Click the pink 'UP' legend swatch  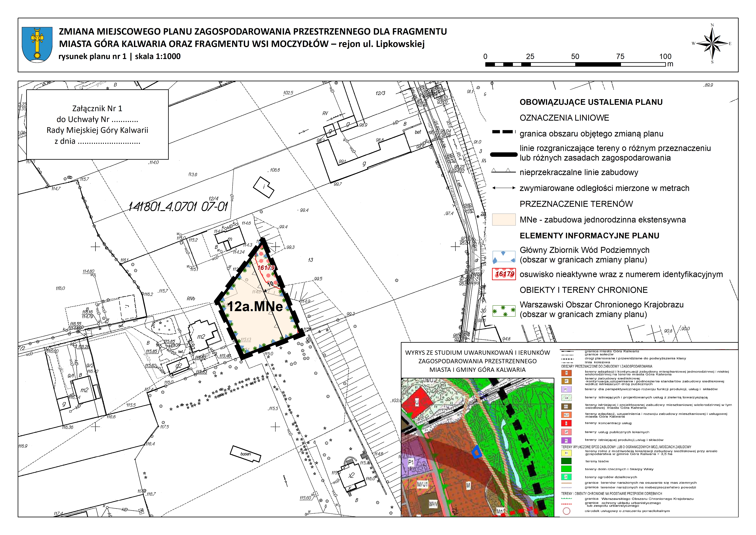coord(566,432)
